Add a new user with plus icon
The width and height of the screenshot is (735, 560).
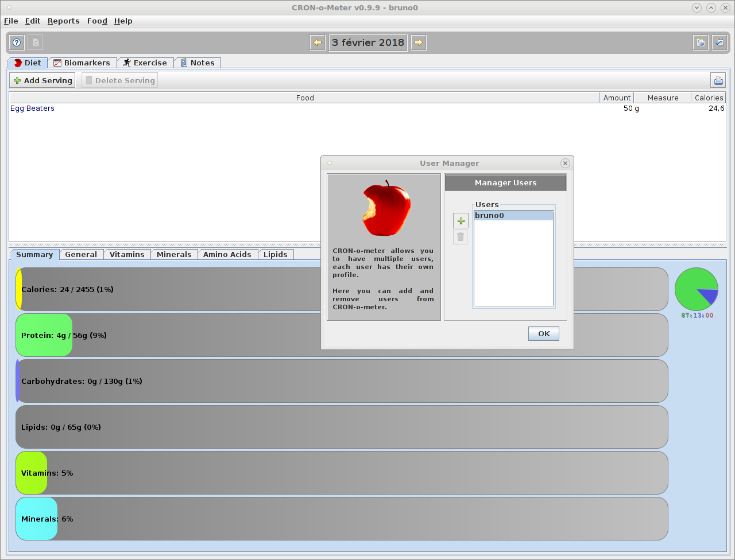click(461, 221)
